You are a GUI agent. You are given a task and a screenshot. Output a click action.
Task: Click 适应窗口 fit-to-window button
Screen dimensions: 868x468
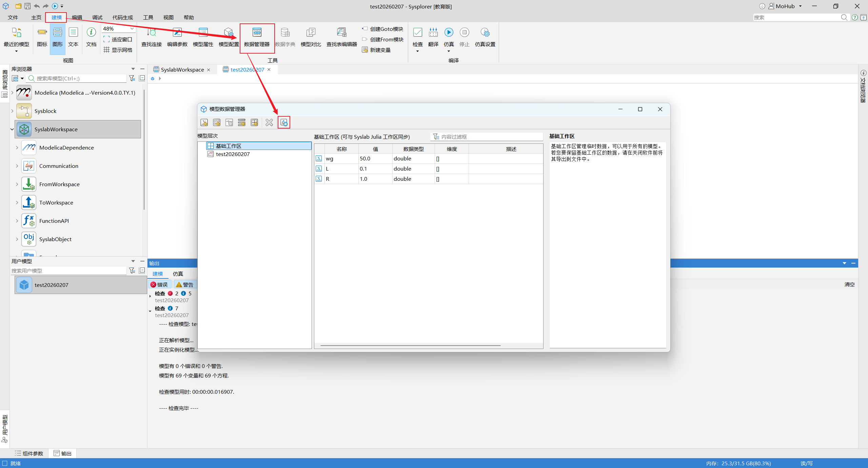(x=118, y=39)
